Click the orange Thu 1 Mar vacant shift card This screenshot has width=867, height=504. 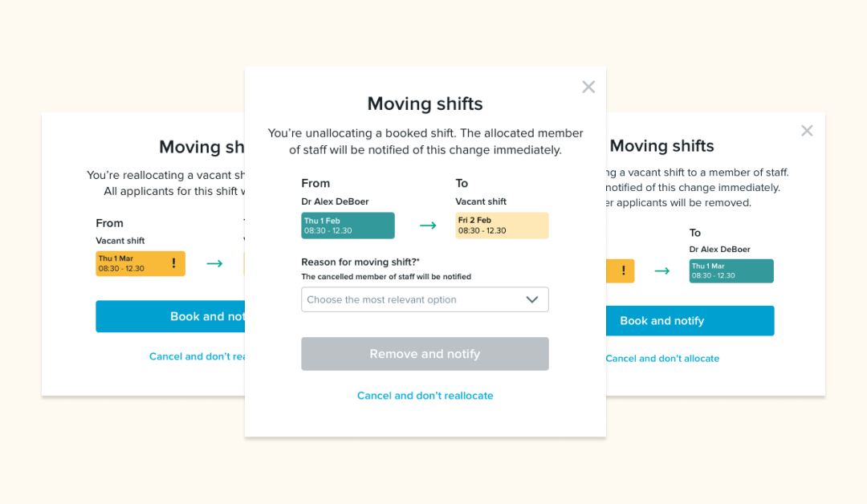(140, 263)
